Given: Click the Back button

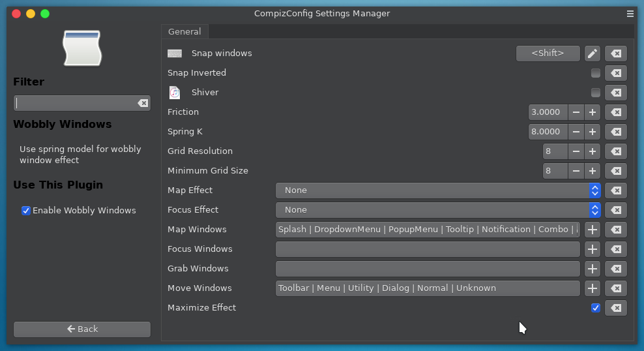Looking at the screenshot, I should tap(82, 329).
